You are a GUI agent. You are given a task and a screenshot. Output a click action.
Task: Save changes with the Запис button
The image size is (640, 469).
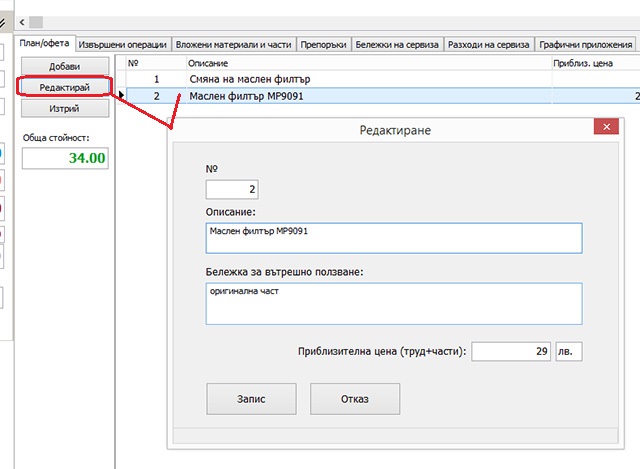pyautogui.click(x=250, y=399)
